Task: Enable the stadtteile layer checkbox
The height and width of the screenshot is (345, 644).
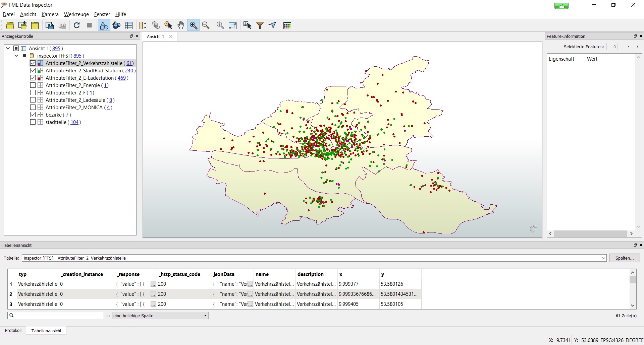Action: pos(33,122)
